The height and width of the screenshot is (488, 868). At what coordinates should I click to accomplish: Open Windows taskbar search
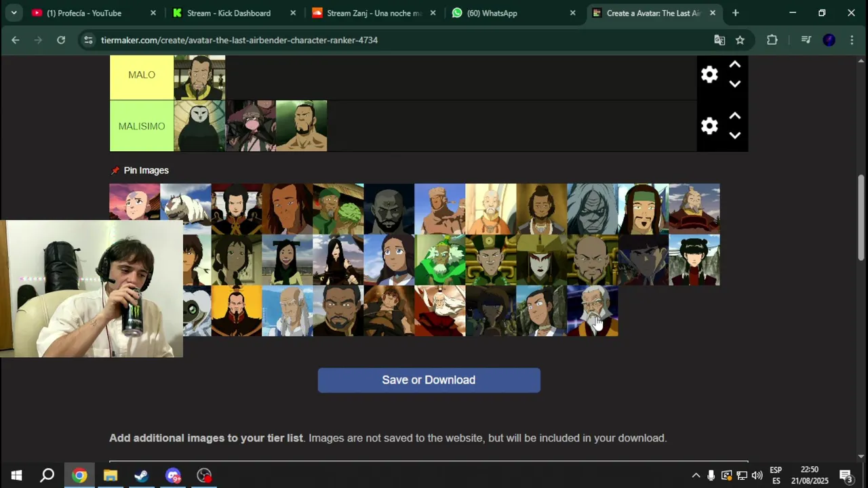coord(47,475)
